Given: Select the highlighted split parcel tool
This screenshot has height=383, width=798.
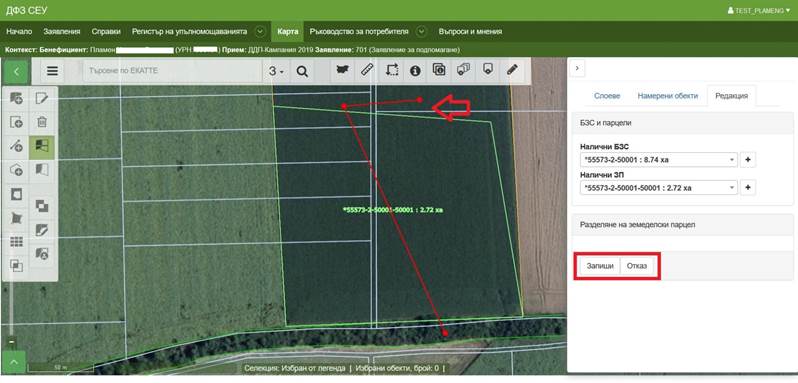Looking at the screenshot, I should pos(42,146).
